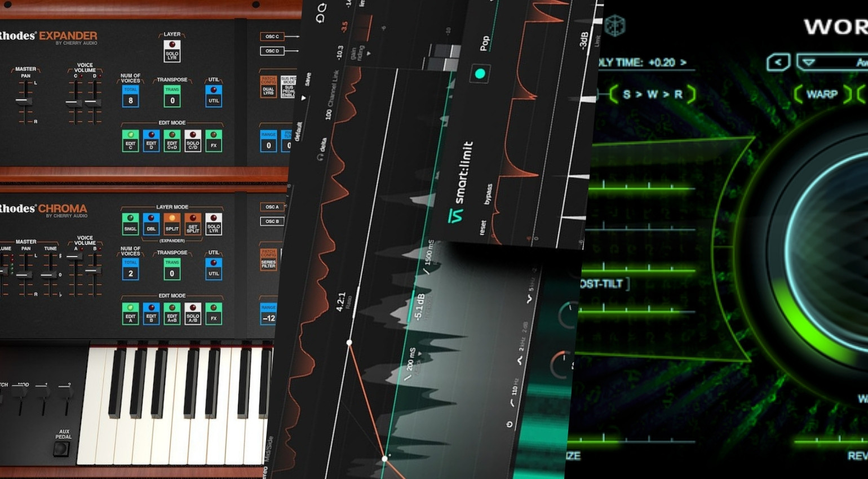Click the smart:limit logo icon
The width and height of the screenshot is (868, 479).
click(x=455, y=215)
